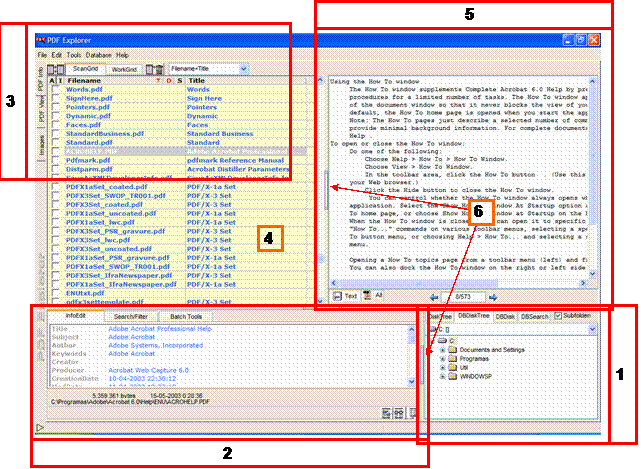Viewport: 641px width, 469px height.
Task: Open the Filename+Title dropdown
Action: (242, 69)
